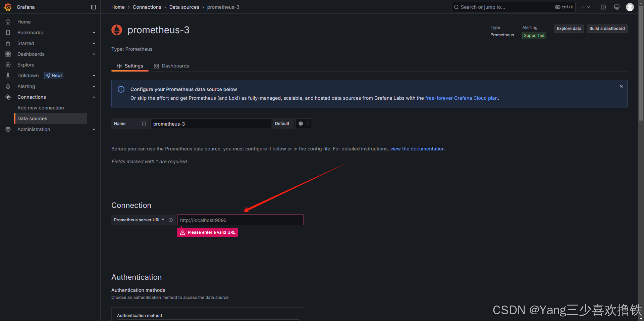Viewport: 644px width, 321px height.
Task: Click the Grafana logo icon
Action: click(8, 7)
